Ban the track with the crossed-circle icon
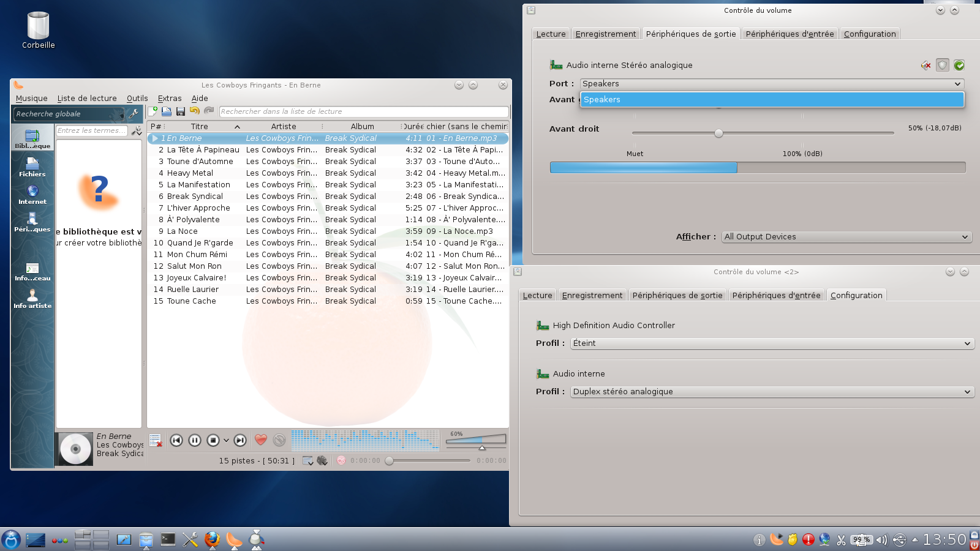Screen dimensions: 980x551 (279, 440)
